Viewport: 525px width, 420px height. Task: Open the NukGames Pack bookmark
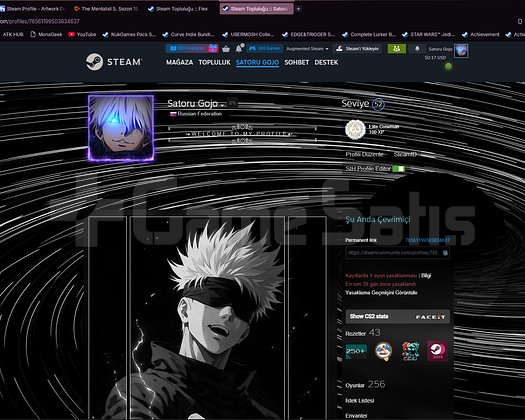pyautogui.click(x=129, y=34)
